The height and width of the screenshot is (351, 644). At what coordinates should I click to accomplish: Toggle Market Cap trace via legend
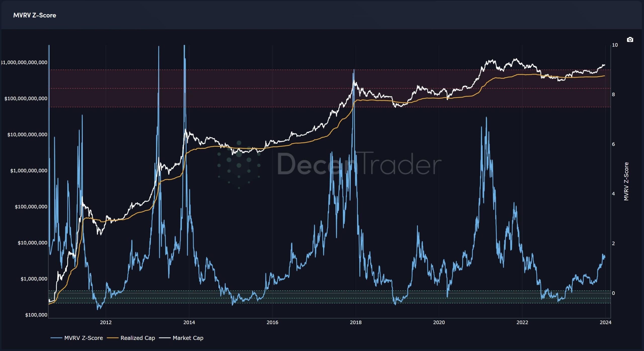188,338
